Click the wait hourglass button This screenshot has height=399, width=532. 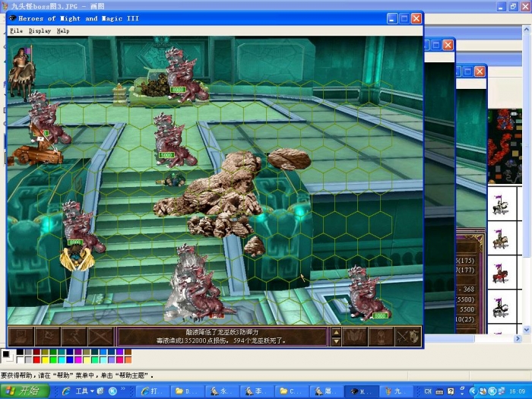tap(381, 336)
